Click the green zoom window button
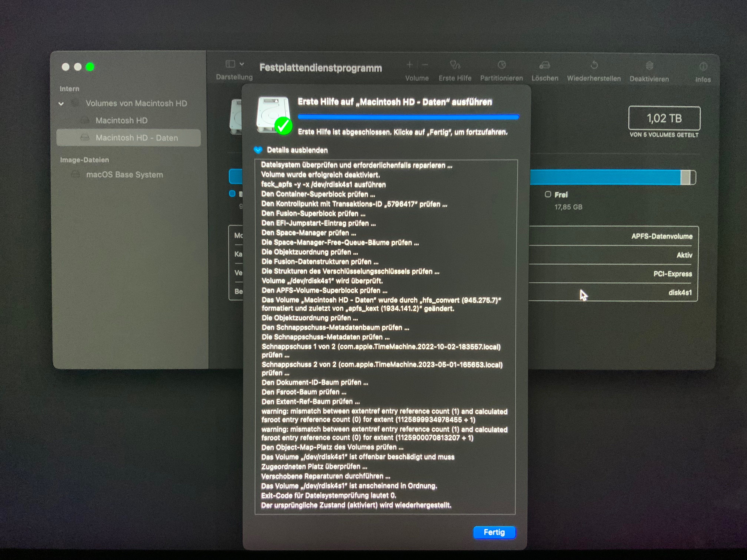This screenshot has height=560, width=747. coord(90,67)
